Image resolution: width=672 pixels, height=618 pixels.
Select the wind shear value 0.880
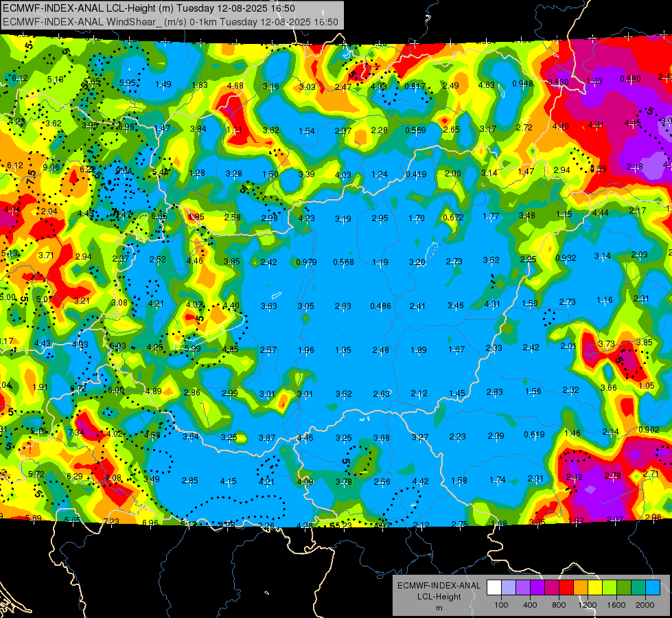(x=630, y=79)
